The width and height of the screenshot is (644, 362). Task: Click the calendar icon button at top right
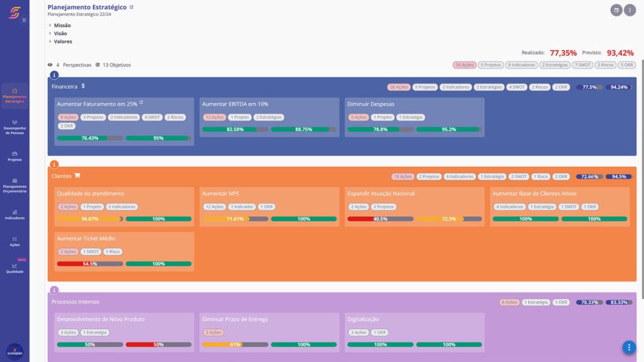coord(616,10)
